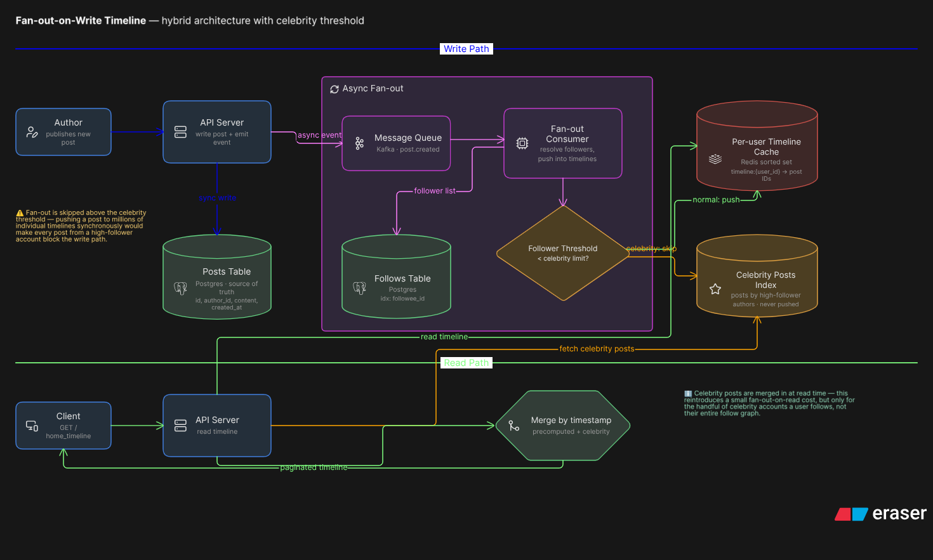933x560 pixels.
Task: Click the 'read timeline' edge label
Action: (444, 337)
